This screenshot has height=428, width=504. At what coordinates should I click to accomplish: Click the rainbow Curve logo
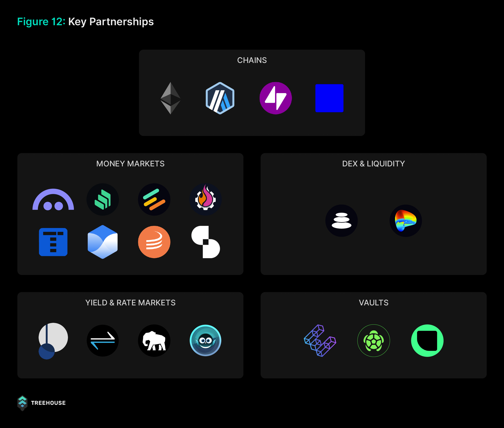point(405,220)
